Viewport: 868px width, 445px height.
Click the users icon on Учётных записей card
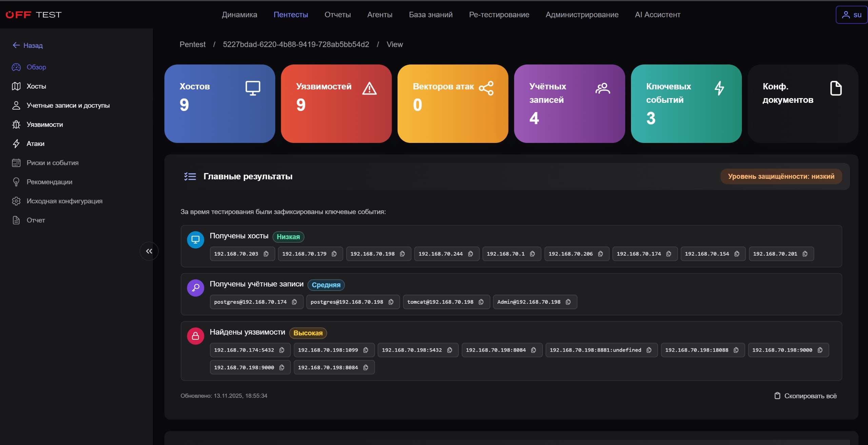[x=603, y=88]
